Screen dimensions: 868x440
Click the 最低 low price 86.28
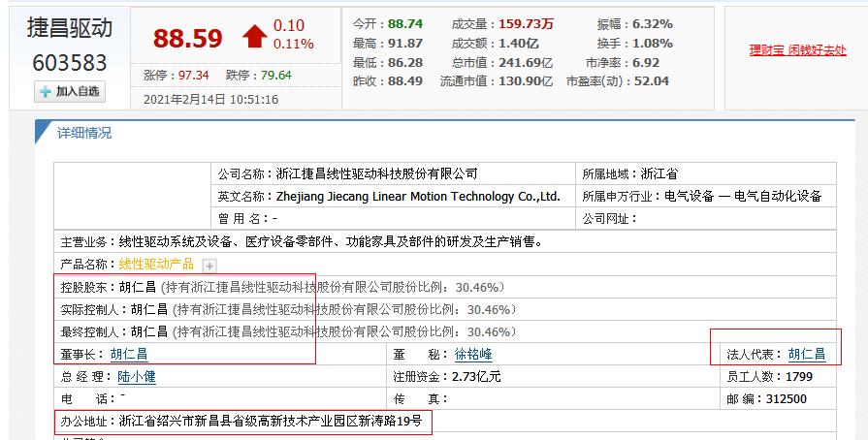(405, 63)
